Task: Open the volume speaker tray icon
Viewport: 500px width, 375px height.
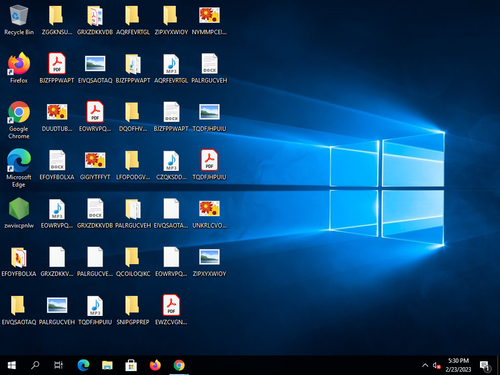Action: tap(436, 365)
